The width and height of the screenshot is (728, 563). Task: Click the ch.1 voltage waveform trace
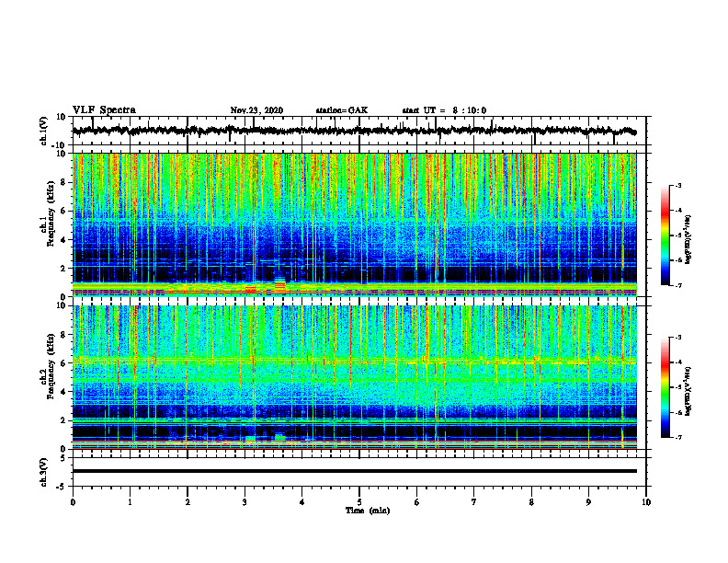coord(354,131)
